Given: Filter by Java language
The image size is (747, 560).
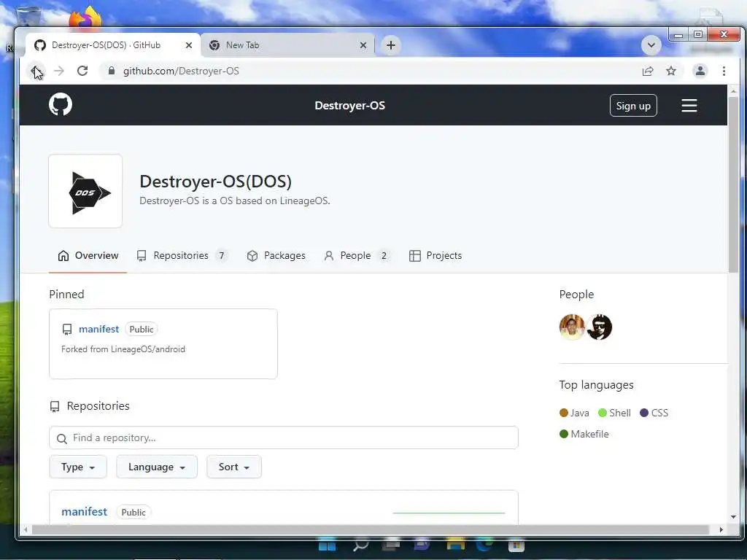Looking at the screenshot, I should coord(574,413).
